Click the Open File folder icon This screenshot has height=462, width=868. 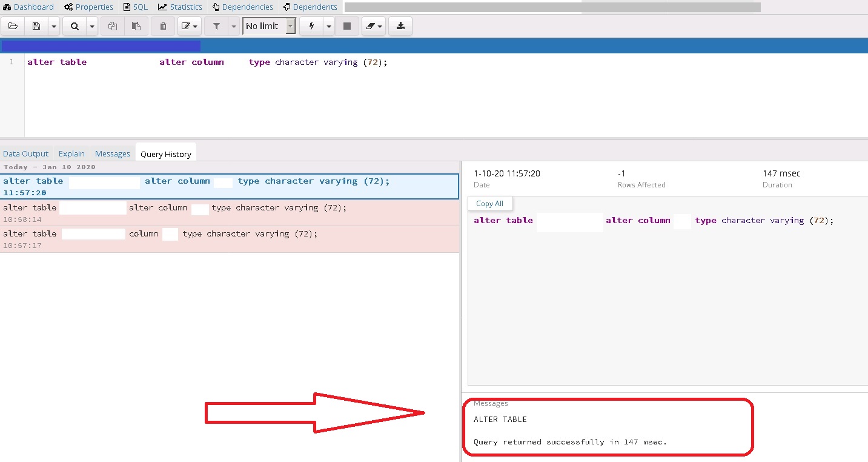[x=13, y=26]
